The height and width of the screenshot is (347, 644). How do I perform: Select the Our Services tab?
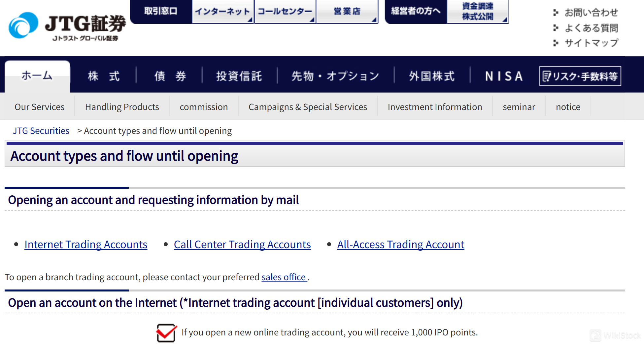click(x=39, y=107)
